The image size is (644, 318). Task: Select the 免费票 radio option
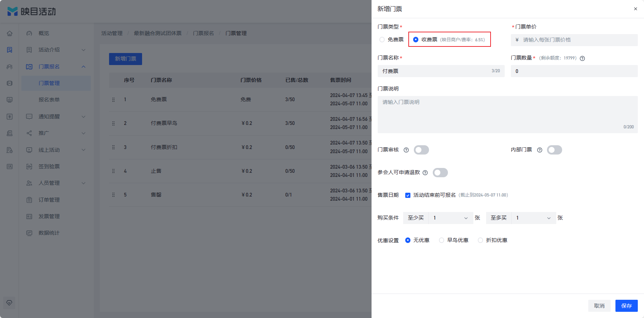click(382, 40)
